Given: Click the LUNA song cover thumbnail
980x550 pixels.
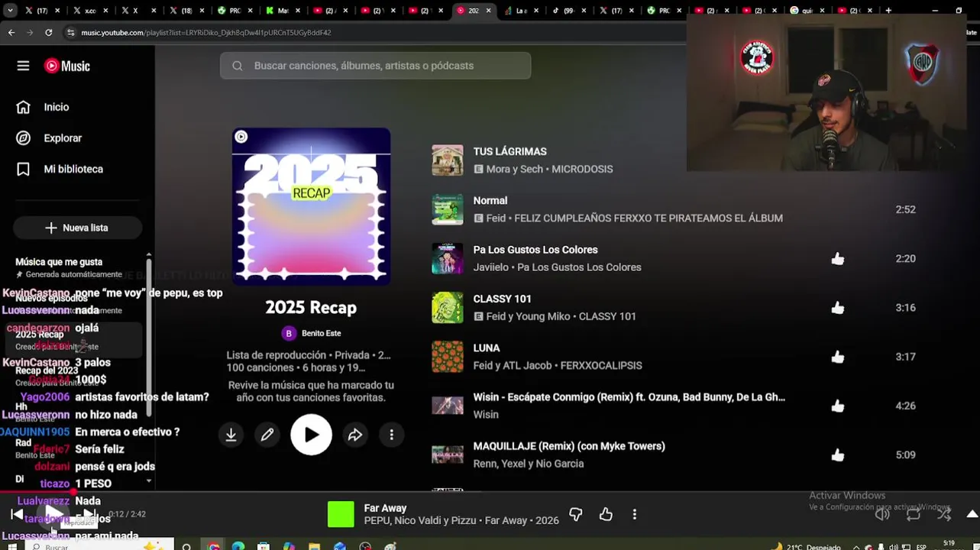Looking at the screenshot, I should pos(448,357).
